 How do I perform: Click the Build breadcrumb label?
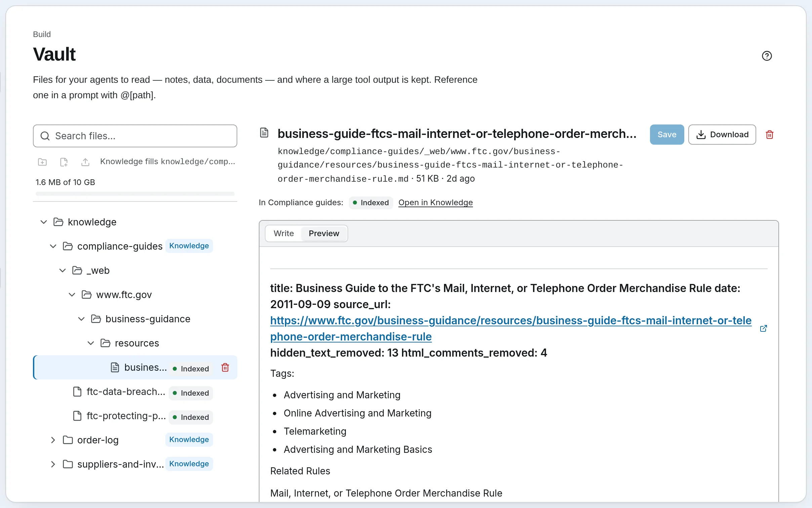click(x=42, y=34)
